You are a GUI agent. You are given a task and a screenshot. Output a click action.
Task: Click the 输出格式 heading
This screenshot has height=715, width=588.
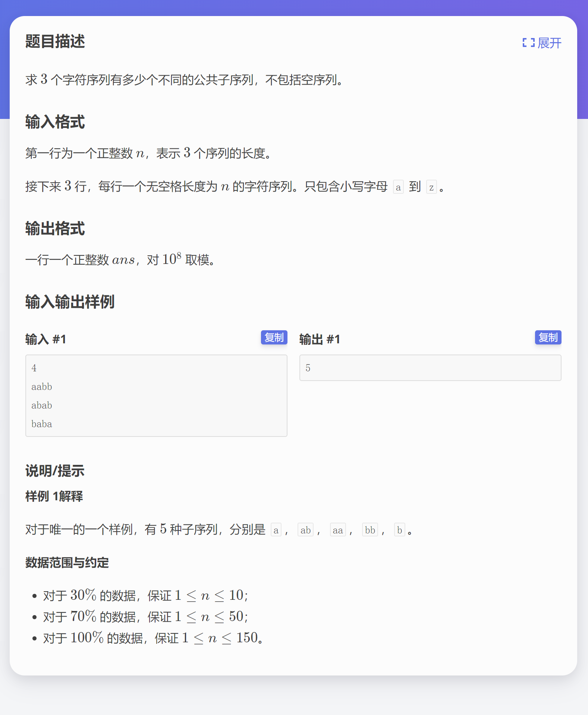click(x=55, y=229)
